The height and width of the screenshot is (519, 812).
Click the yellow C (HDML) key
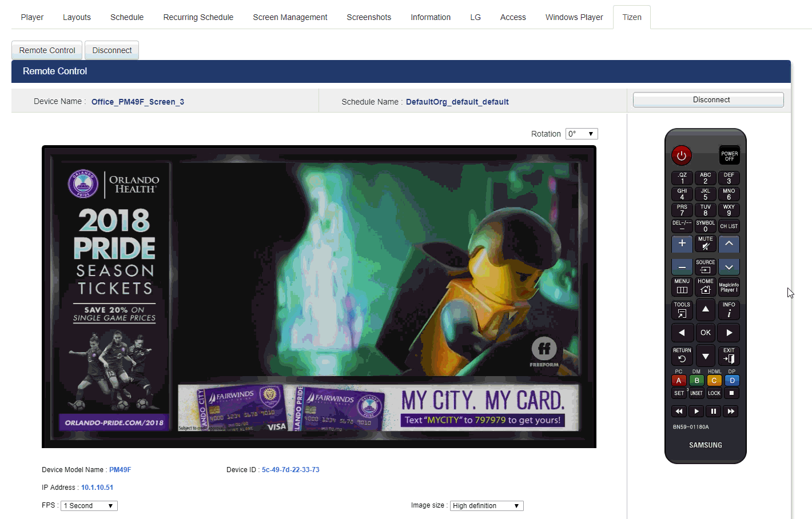[714, 381]
